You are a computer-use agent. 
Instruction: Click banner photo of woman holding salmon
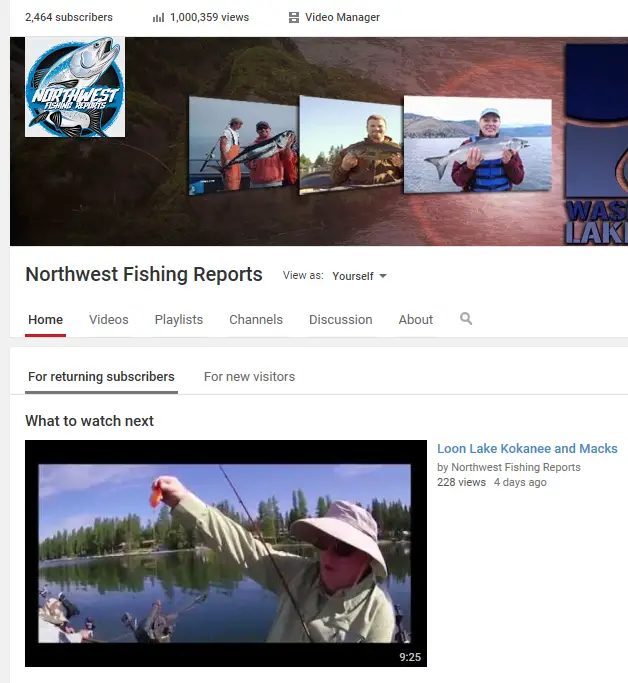click(x=477, y=144)
